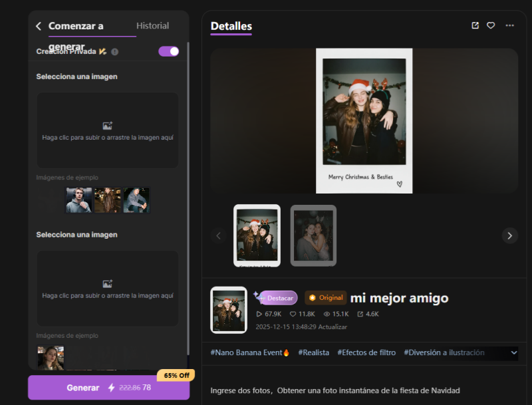This screenshot has width=532, height=405.
Task: Click the left arrow beside the thumbnail carousel
Action: coord(218,235)
